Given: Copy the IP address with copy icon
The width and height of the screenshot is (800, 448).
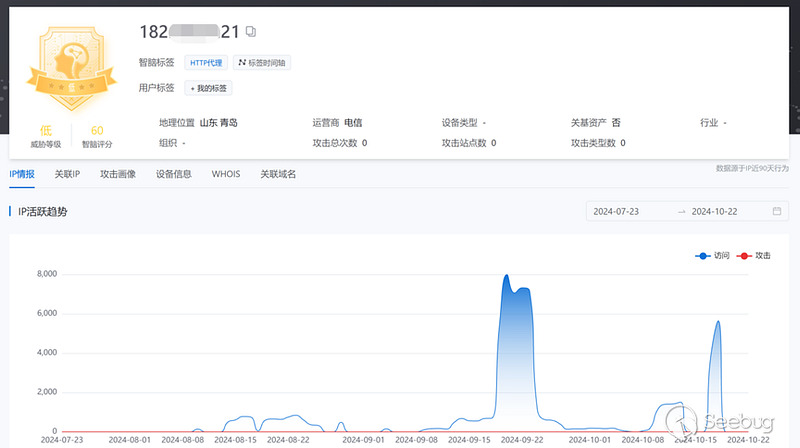Looking at the screenshot, I should click(251, 32).
